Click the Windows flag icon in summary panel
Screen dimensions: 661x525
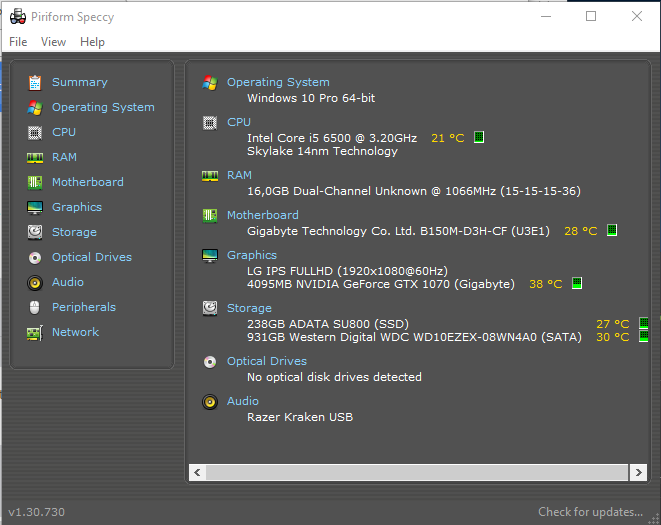pyautogui.click(x=210, y=83)
